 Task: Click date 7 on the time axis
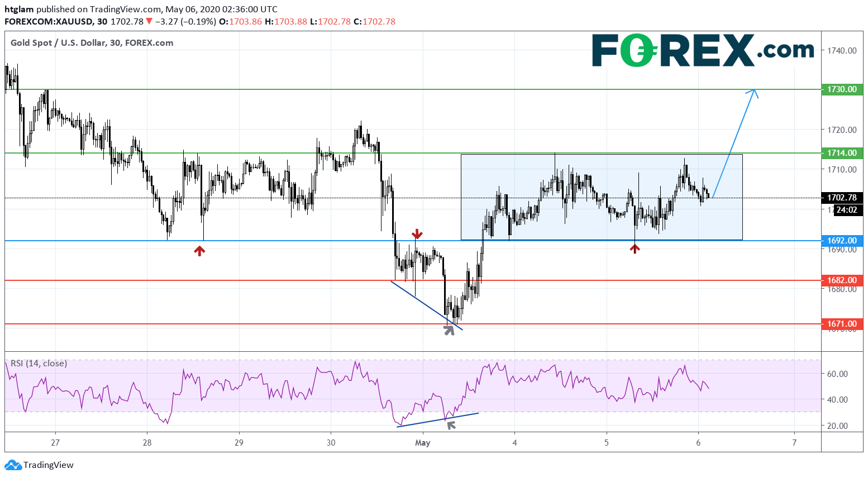click(794, 443)
